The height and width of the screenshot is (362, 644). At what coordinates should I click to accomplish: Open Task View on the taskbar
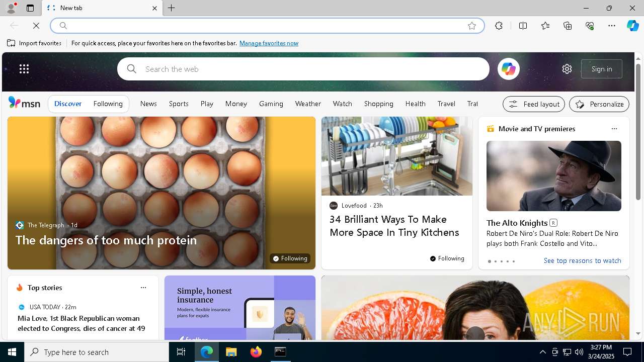181,352
